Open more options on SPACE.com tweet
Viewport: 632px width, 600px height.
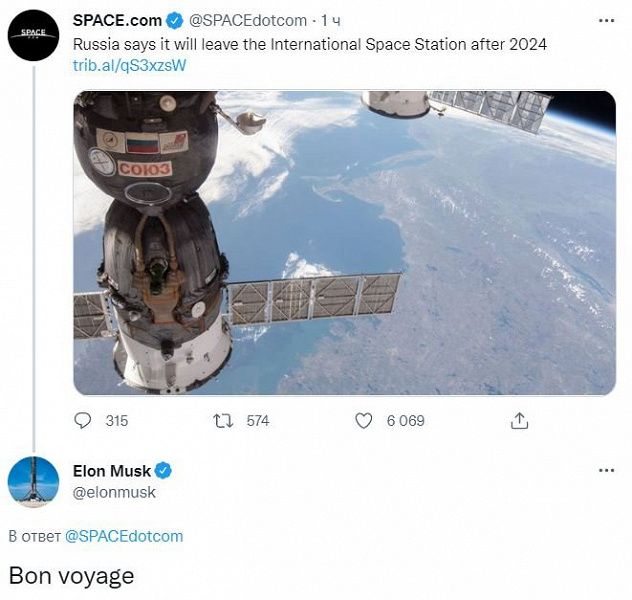point(606,20)
